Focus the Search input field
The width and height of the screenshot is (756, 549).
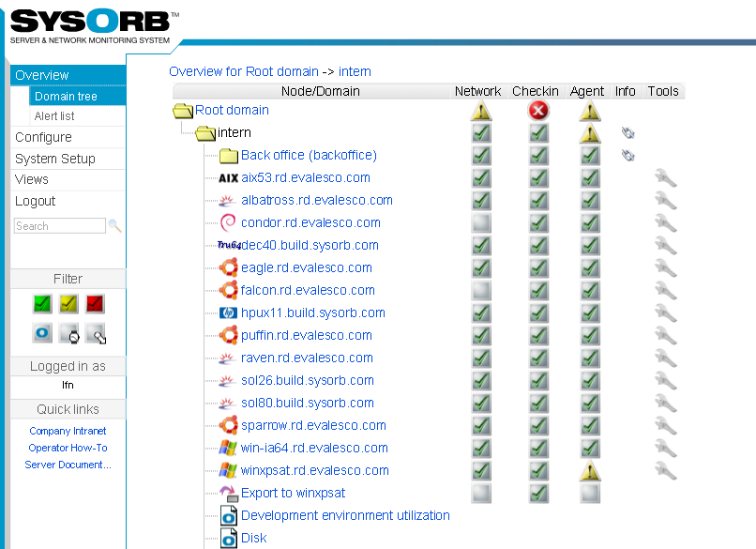coord(60,226)
